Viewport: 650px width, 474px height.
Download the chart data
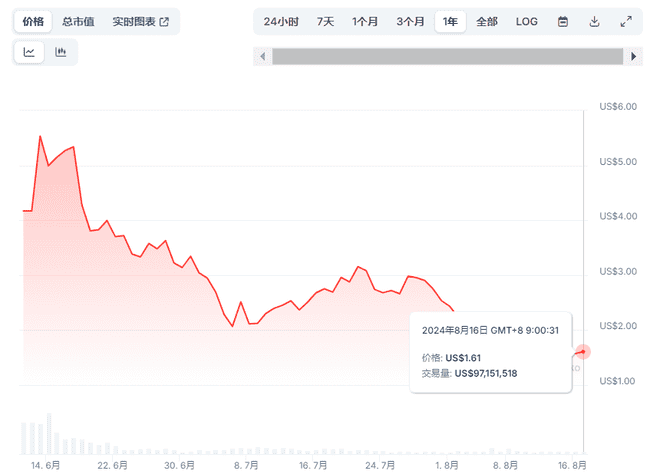coord(594,21)
